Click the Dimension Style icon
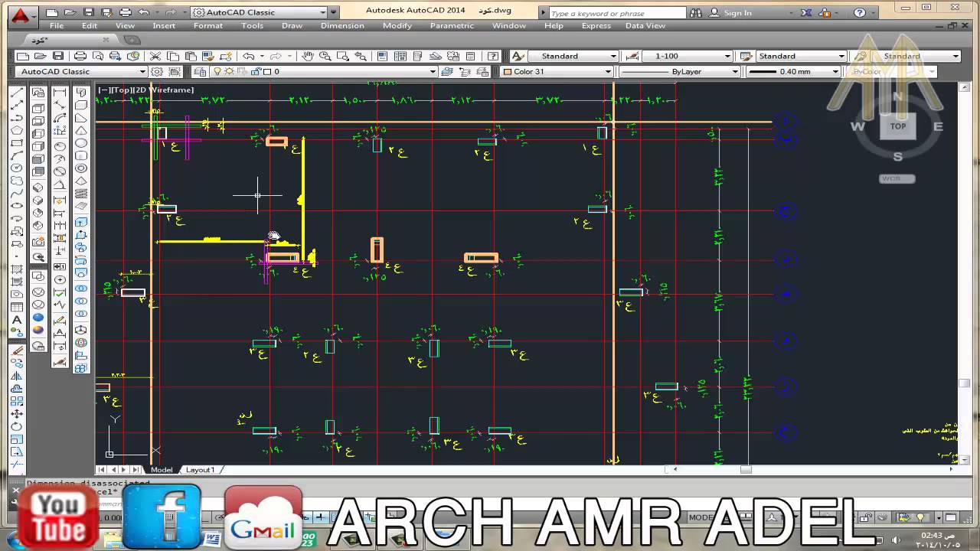 point(632,56)
